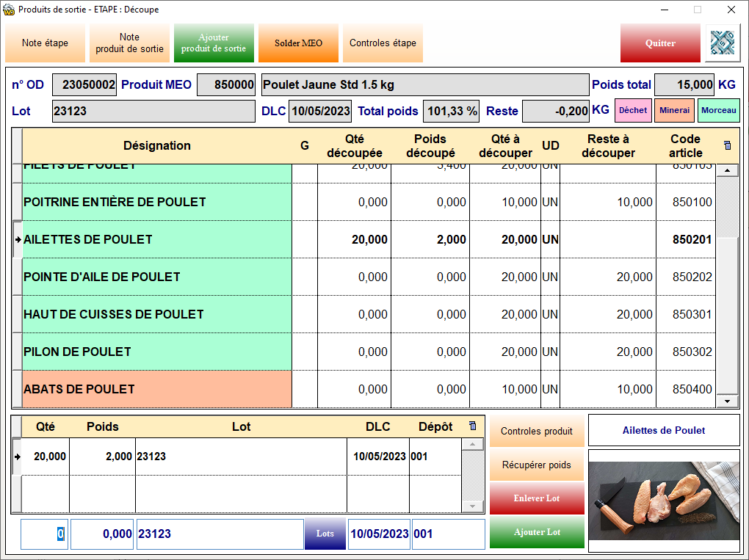
Task: Click Ajouter produit de sortie button
Action: (214, 43)
